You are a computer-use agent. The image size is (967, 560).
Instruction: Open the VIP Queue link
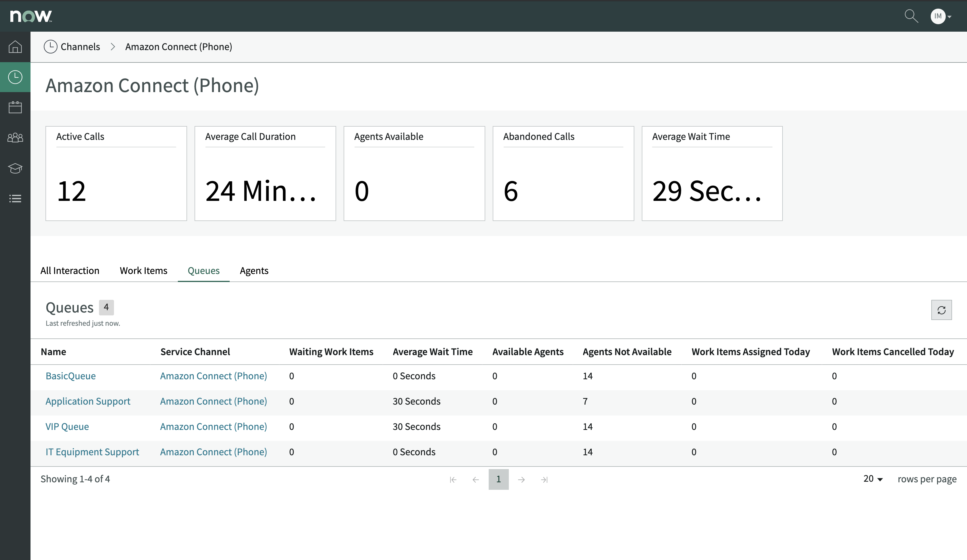coord(67,426)
